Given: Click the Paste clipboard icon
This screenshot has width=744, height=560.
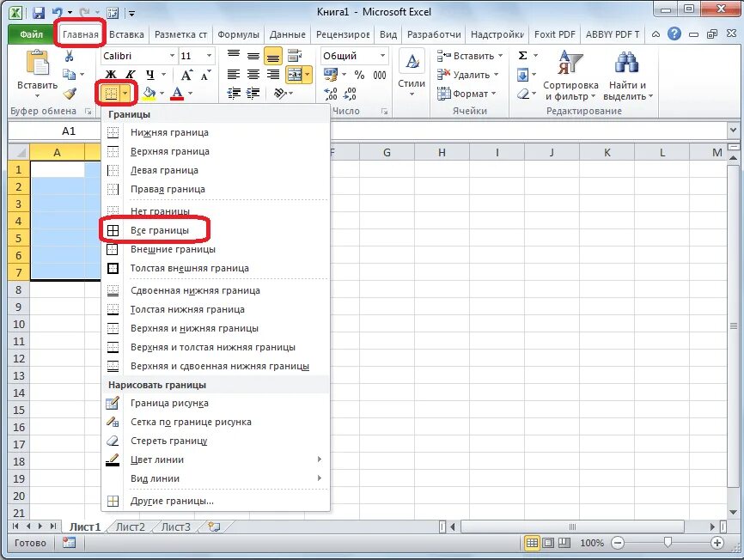Looking at the screenshot, I should [x=38, y=62].
